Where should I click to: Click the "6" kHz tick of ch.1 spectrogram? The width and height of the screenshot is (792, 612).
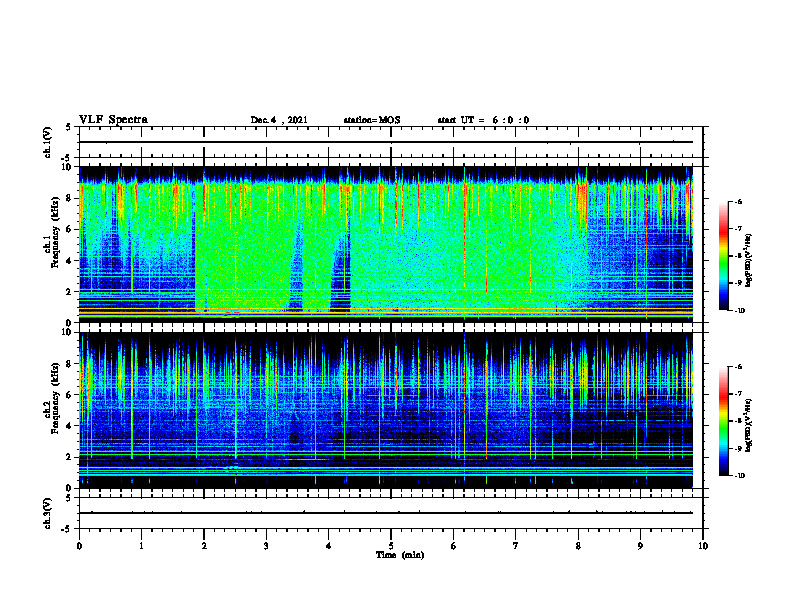[x=70, y=229]
